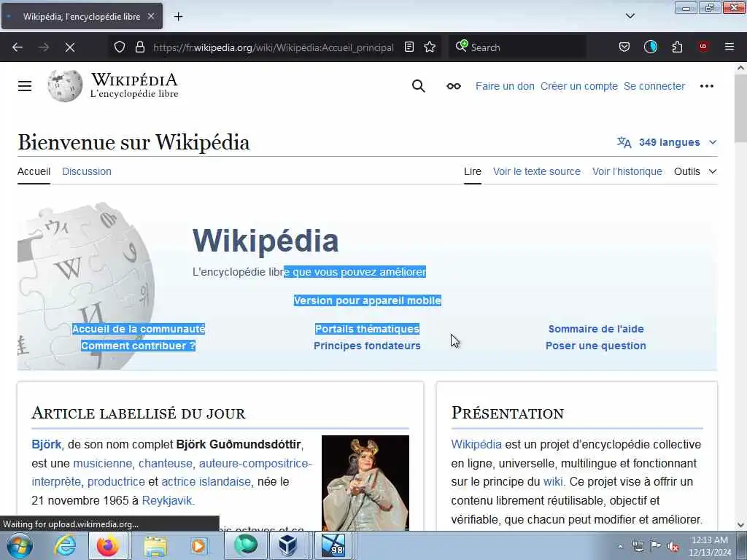The width and height of the screenshot is (747, 560).
Task: Show hidden tray icons arrow
Action: tap(620, 547)
